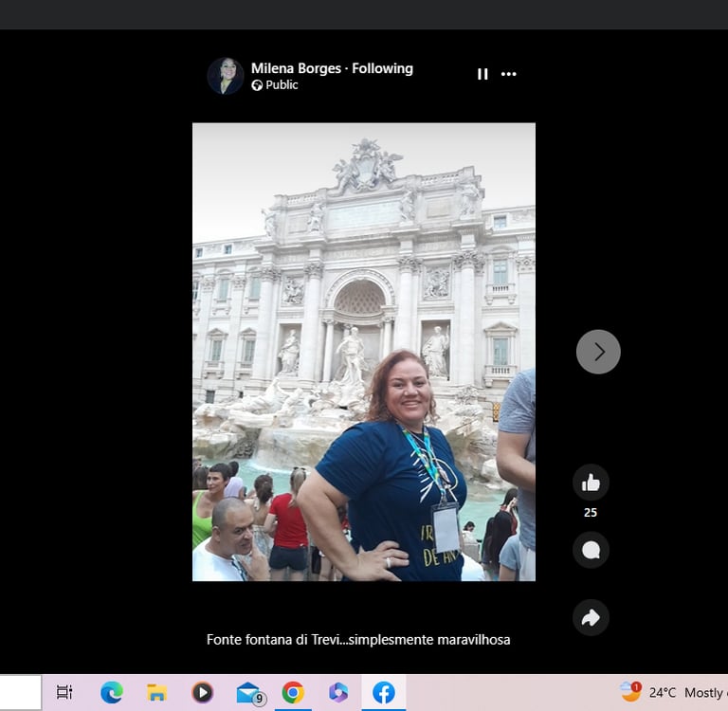Screen dimensions: 728x711
Task: Open the comment bubble icon
Action: click(x=591, y=551)
